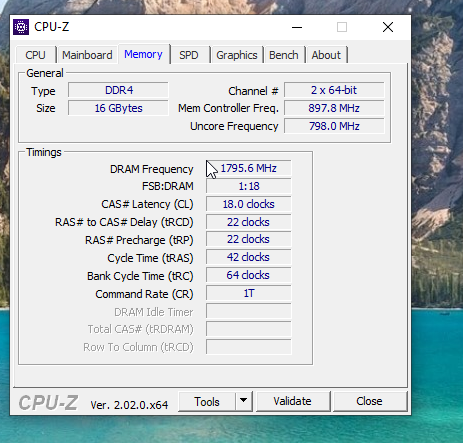Click the Close button at bottom

[x=369, y=401]
